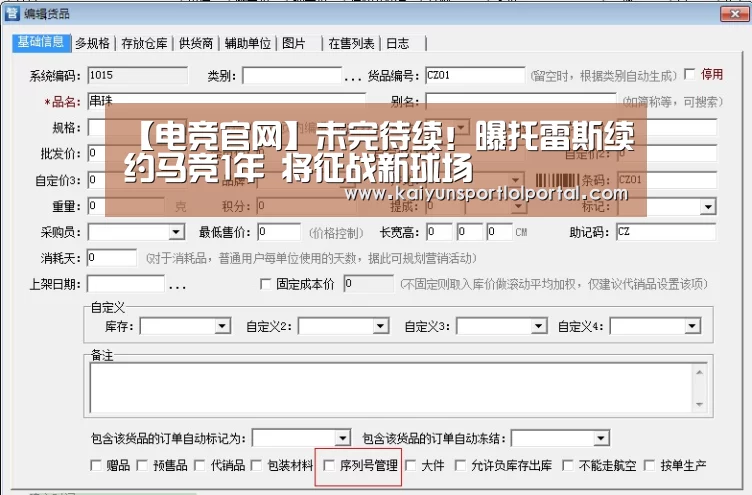Expand the 自定义4 dropdown

pyautogui.click(x=692, y=327)
